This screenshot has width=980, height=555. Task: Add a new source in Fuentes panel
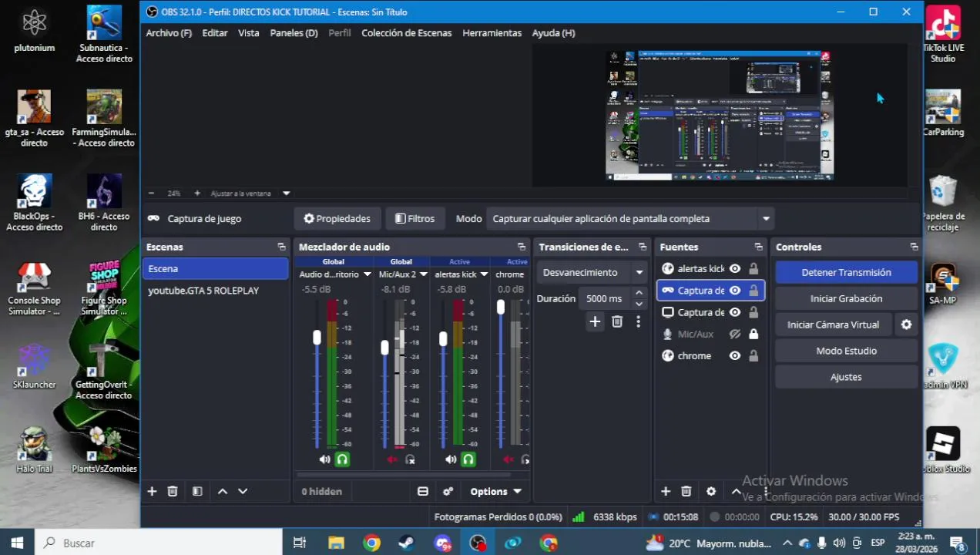click(666, 491)
